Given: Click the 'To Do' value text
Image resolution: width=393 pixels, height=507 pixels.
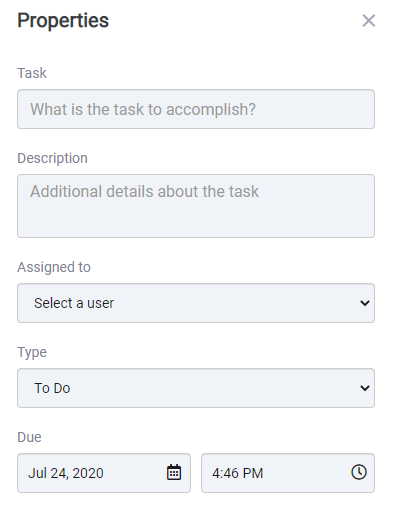Looking at the screenshot, I should [52, 388].
